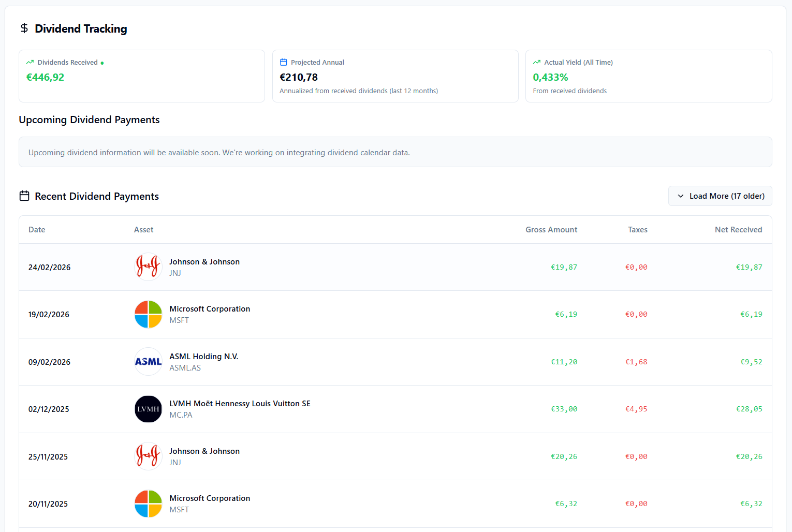Click the calendar icon next to Projected Annual
The height and width of the screenshot is (532, 792).
283,62
